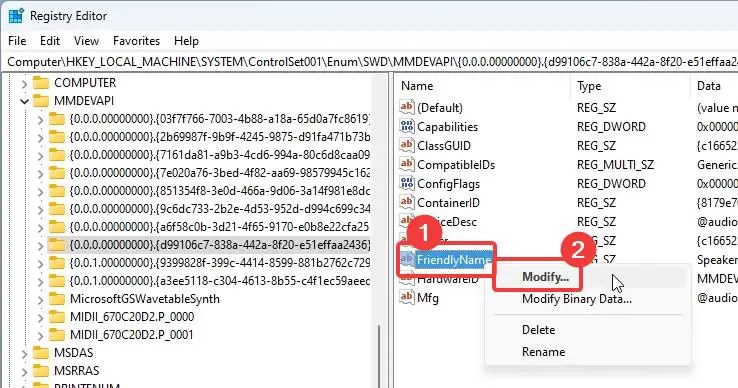
Task: Select the COMPUTER folder icon
Action: pos(41,83)
